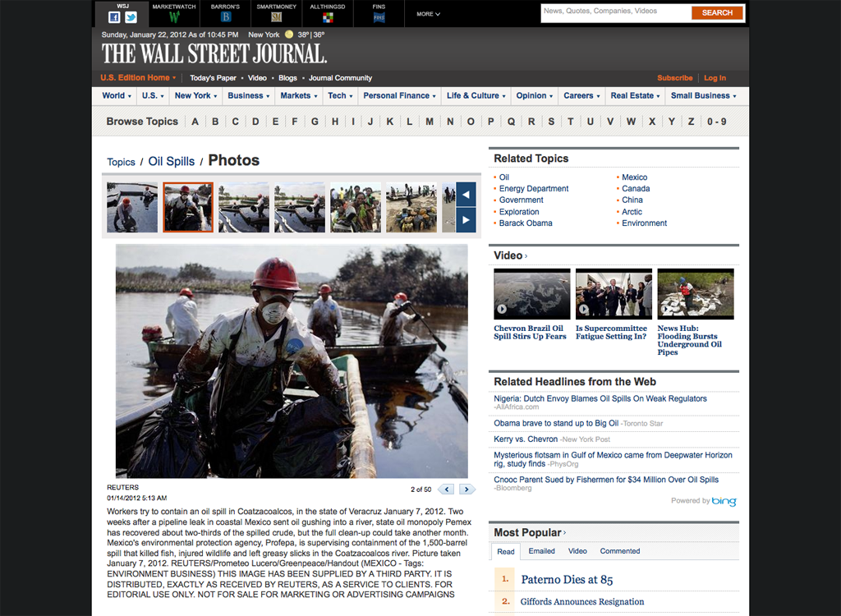Image resolution: width=841 pixels, height=616 pixels.
Task: Open the Real Estate menu
Action: 636,95
